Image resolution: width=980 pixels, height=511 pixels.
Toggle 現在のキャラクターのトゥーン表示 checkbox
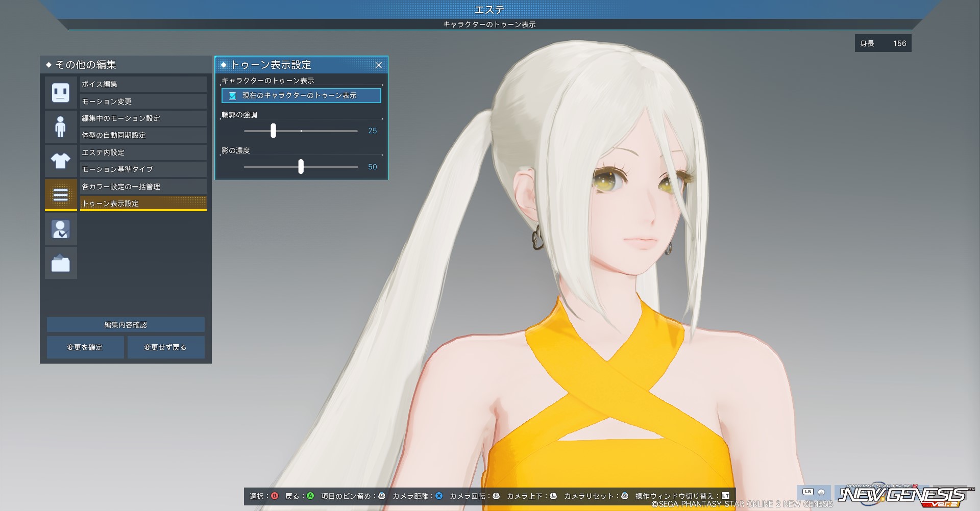click(232, 96)
